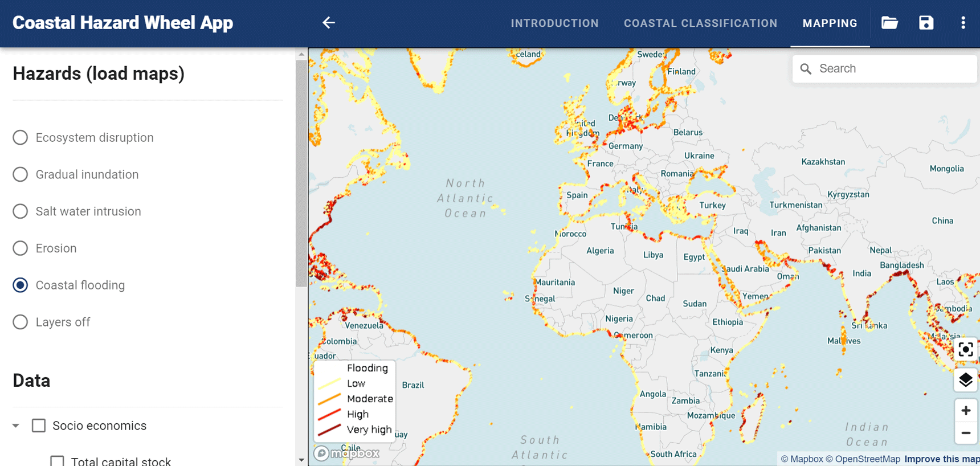Select the Erosion hazard layer
980x466 pixels.
pyautogui.click(x=21, y=248)
